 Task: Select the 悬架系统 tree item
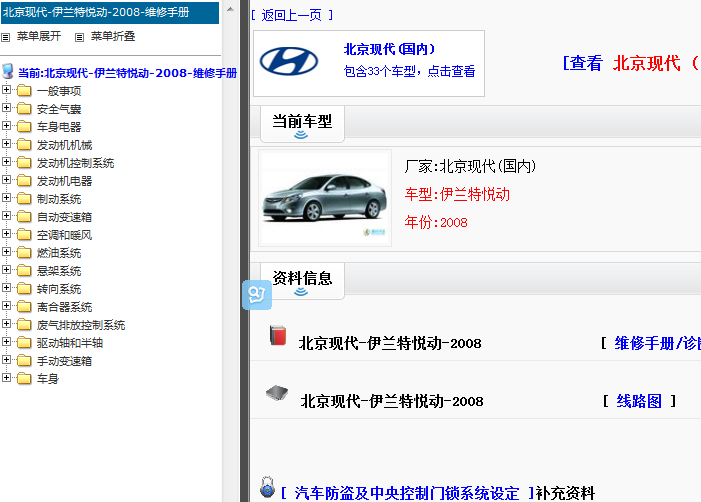(x=59, y=271)
